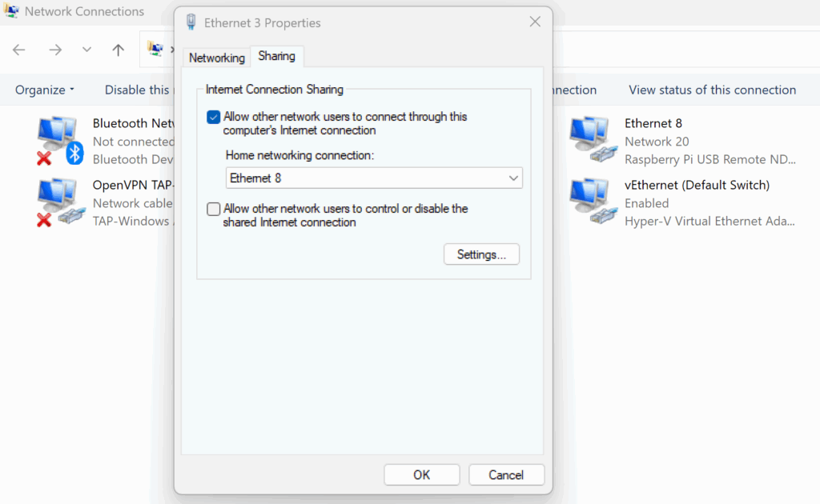Screen dimensions: 820x504
Task: Select the Sharing tab
Action: [276, 56]
